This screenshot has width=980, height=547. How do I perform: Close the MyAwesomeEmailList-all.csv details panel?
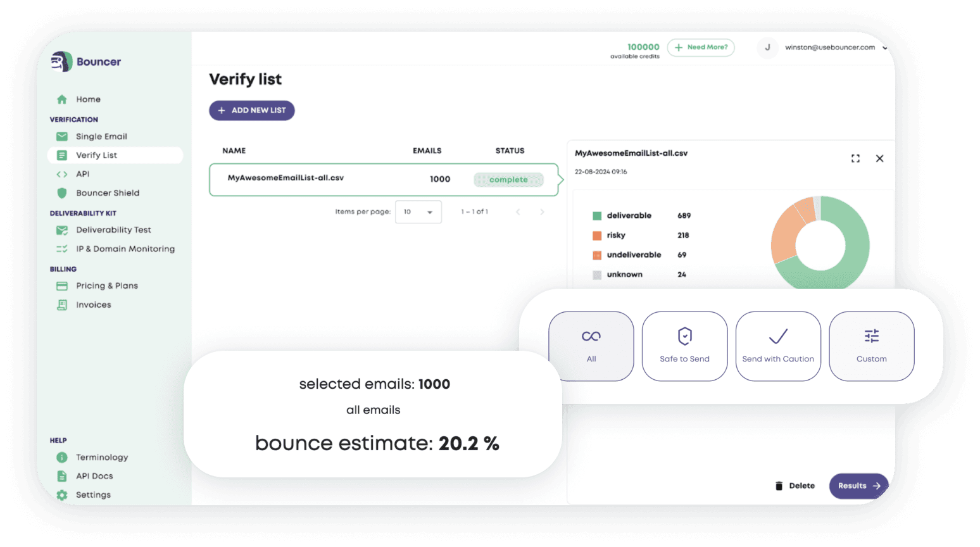(x=879, y=158)
